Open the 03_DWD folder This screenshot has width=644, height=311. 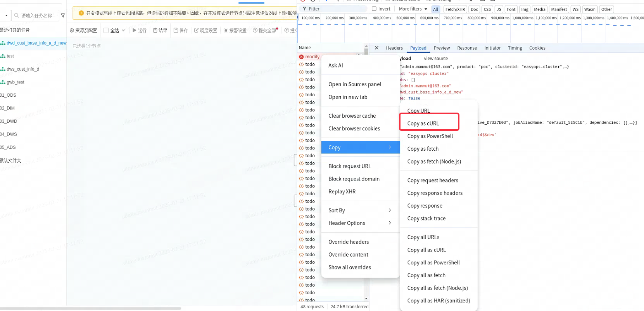[9, 121]
